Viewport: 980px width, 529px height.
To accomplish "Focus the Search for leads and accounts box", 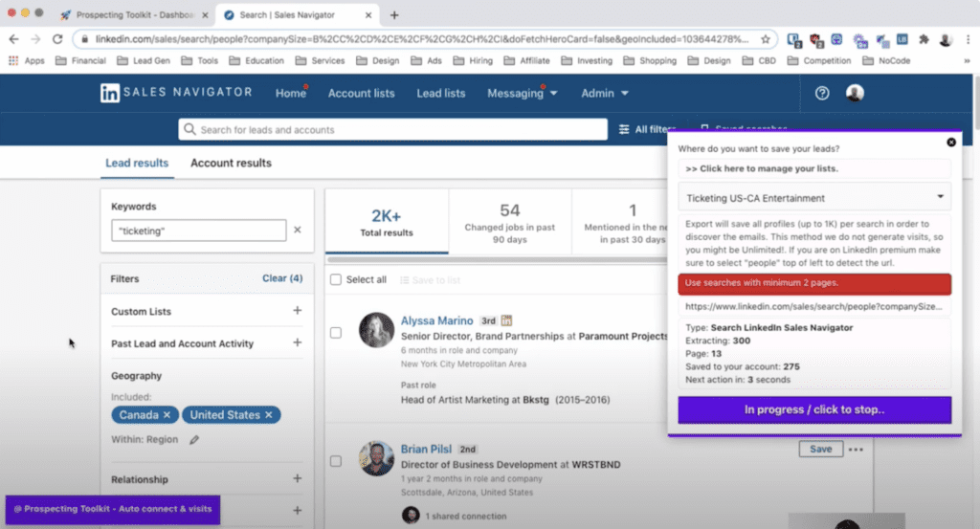I will [392, 129].
